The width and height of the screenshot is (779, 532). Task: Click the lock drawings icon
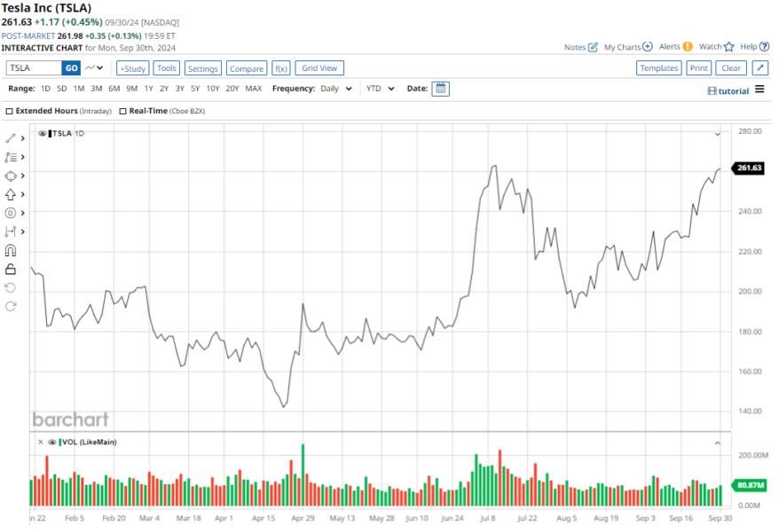click(11, 269)
